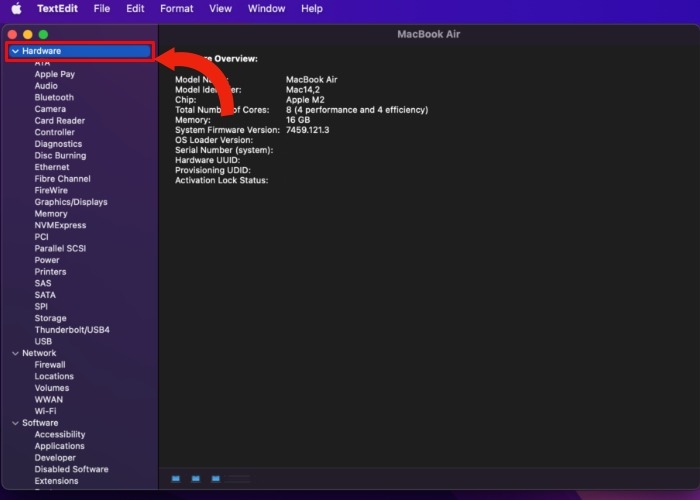The height and width of the screenshot is (500, 700).
Task: Open the Apple menu icon
Action: pyautogui.click(x=17, y=8)
